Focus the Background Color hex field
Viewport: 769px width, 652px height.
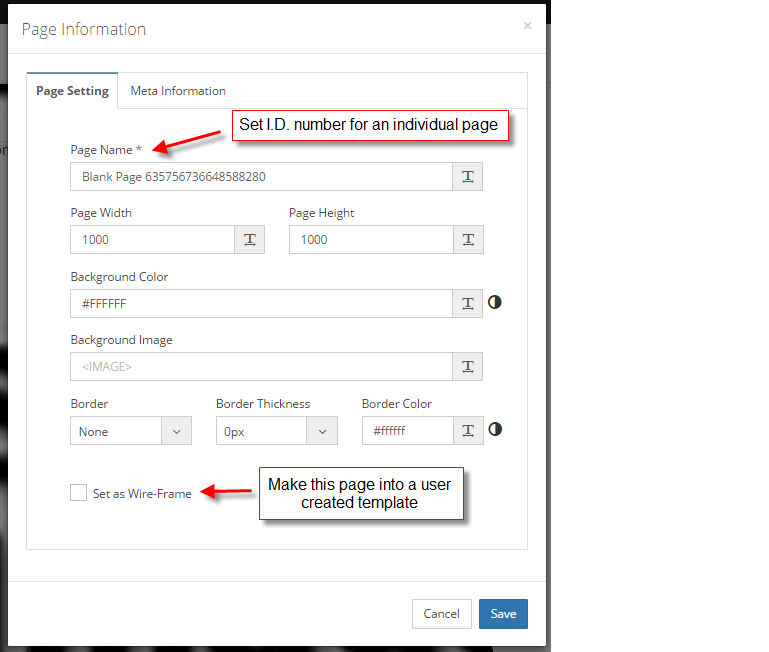[x=261, y=304]
